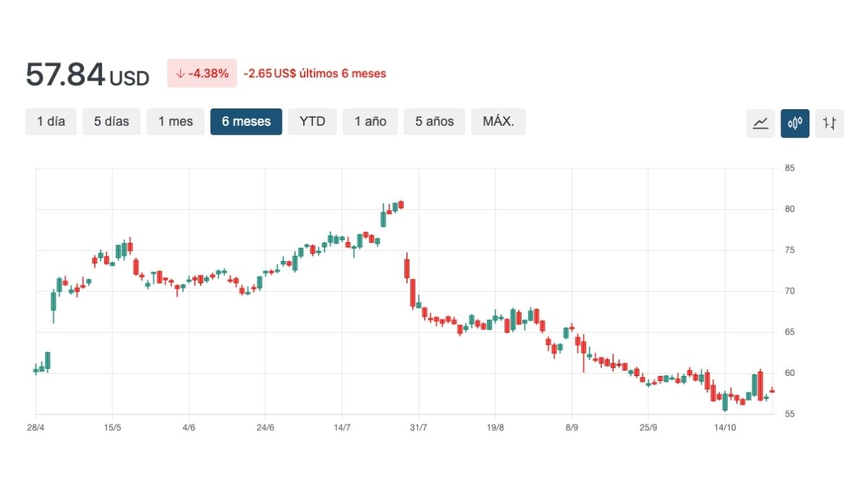Image resolution: width=868 pixels, height=488 pixels.
Task: Show the 5 años price history
Action: coord(435,121)
